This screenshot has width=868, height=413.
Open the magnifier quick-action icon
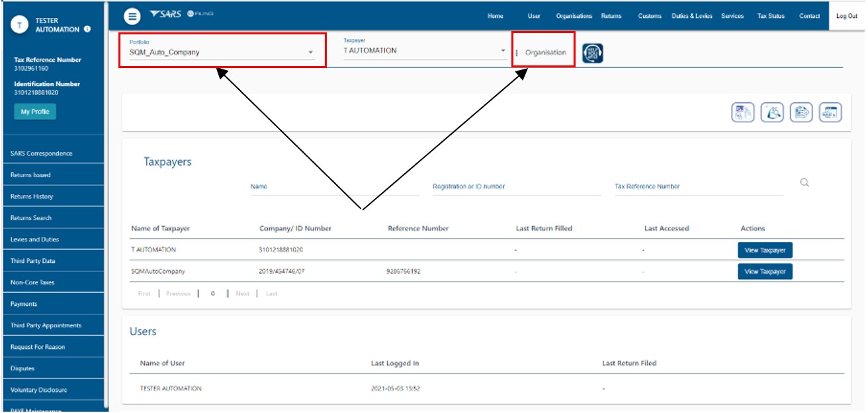click(772, 113)
